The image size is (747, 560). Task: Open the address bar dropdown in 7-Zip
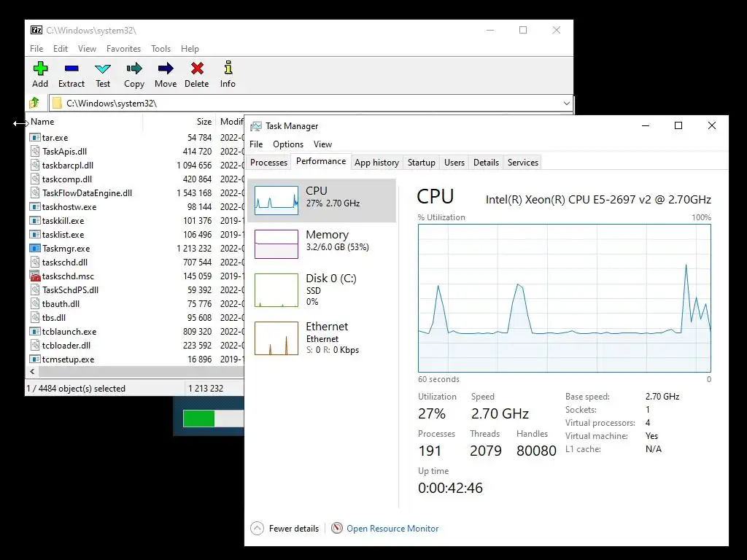coord(566,104)
